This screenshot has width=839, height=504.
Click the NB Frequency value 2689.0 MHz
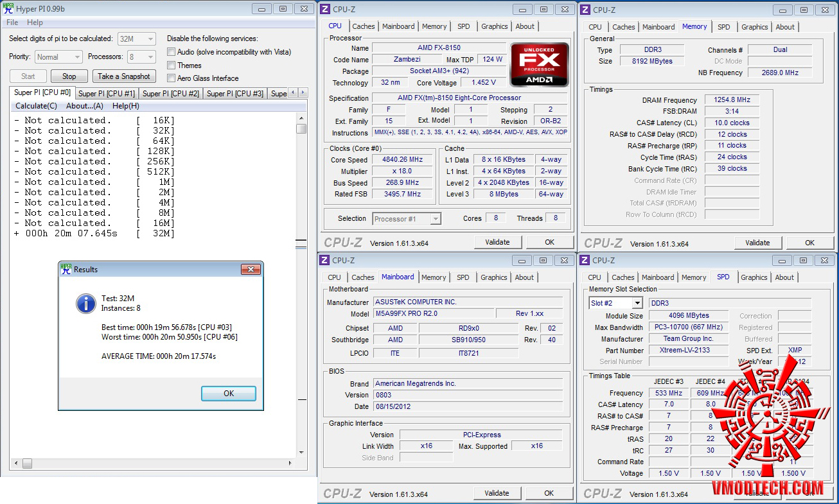[780, 73]
